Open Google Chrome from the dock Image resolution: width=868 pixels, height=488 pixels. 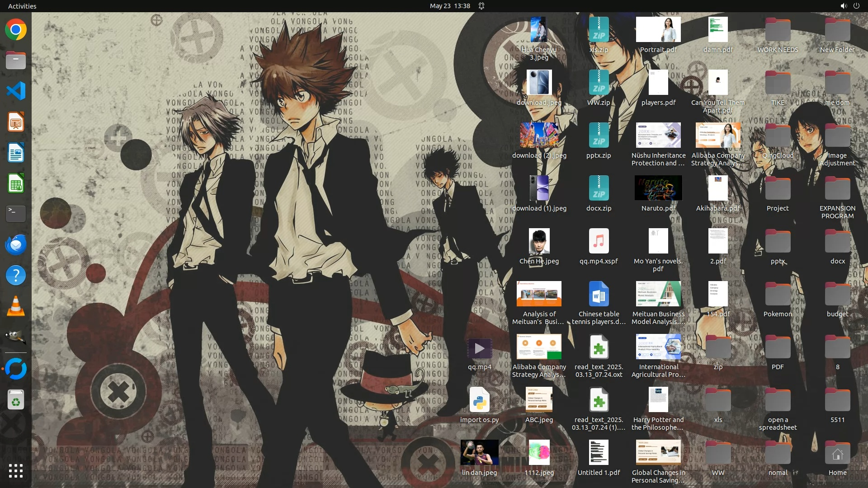pyautogui.click(x=16, y=30)
